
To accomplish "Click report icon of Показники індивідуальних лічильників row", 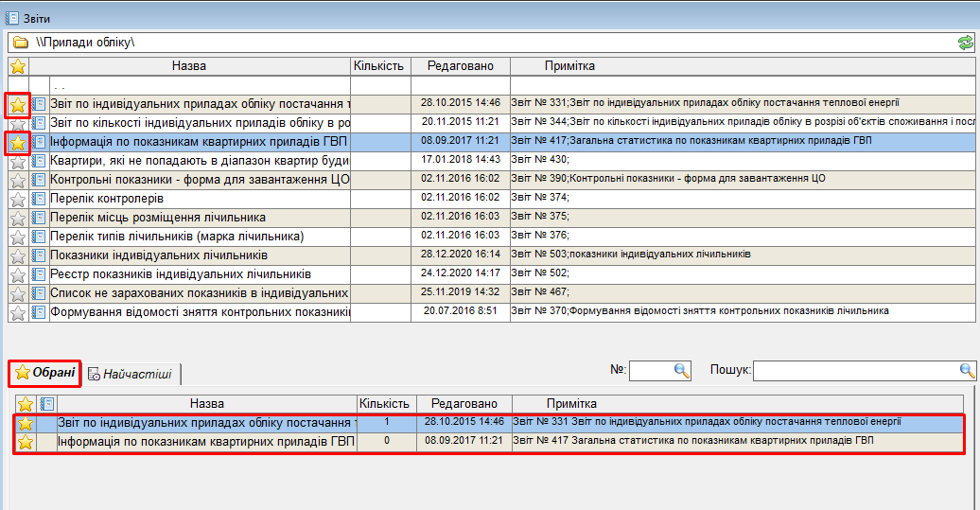I will coord(39,255).
